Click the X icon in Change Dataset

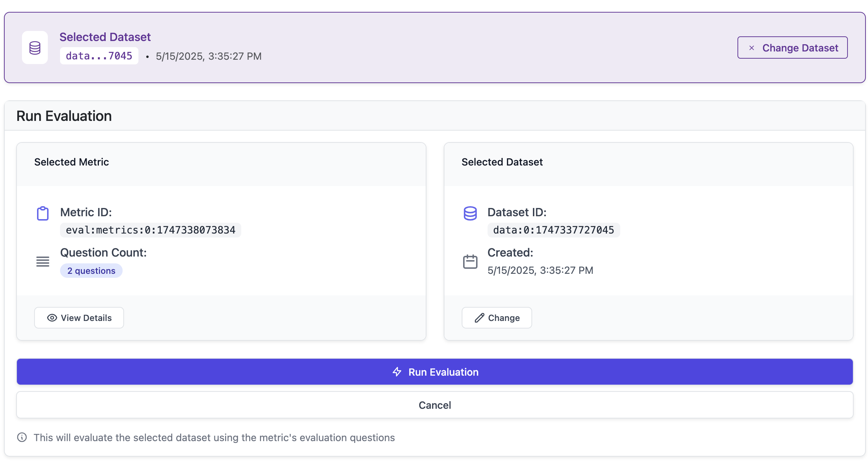(751, 48)
